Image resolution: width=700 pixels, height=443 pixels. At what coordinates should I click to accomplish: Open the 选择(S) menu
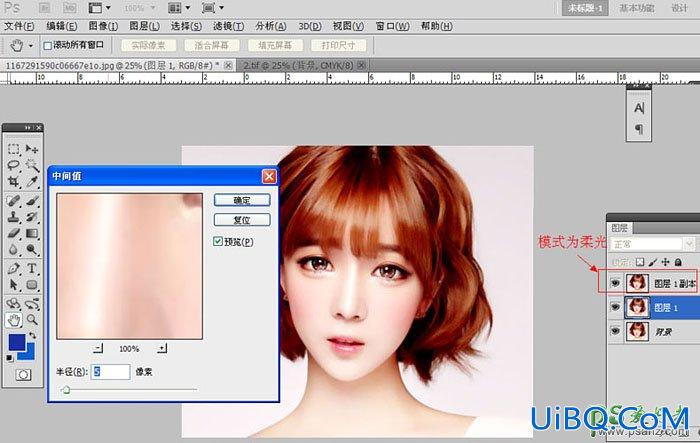click(x=186, y=26)
